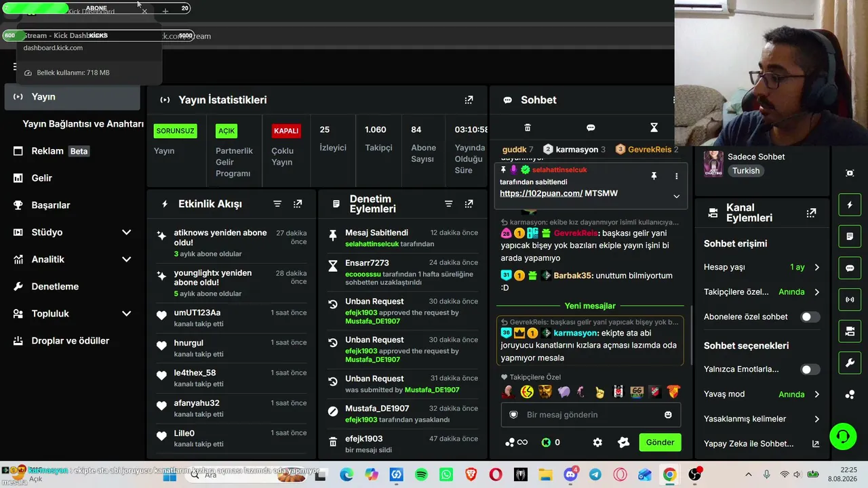Open Takipçilere özel setting
The image size is (868, 488).
(762, 292)
